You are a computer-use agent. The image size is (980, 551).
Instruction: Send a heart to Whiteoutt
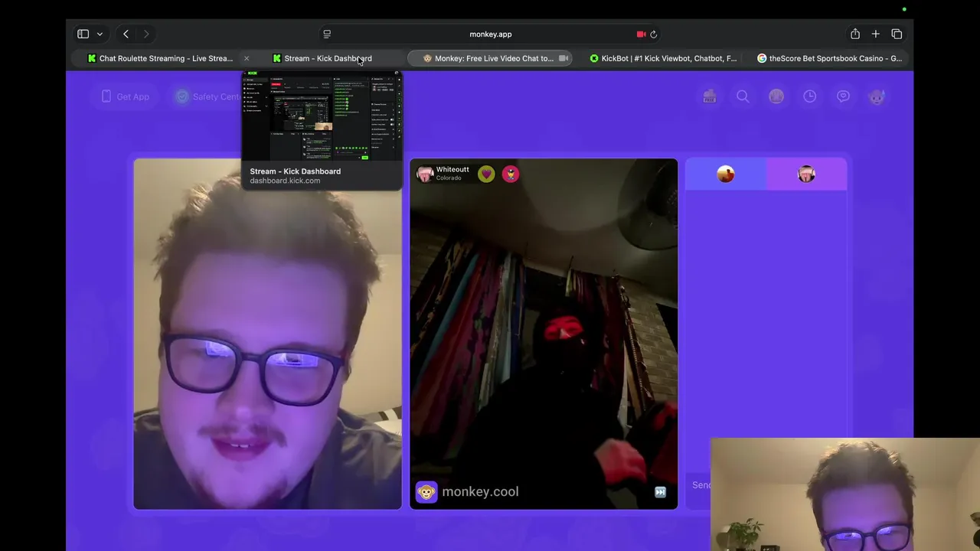(486, 174)
